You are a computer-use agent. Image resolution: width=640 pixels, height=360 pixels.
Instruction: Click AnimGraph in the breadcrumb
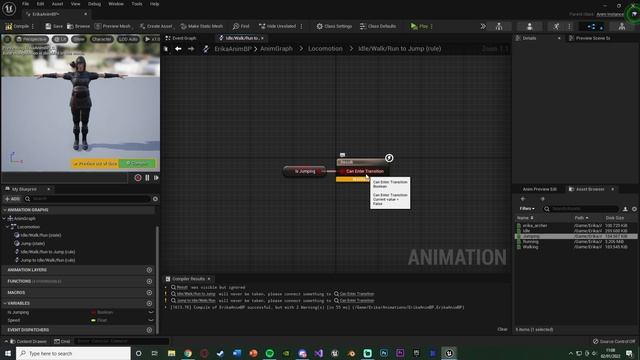(x=276, y=49)
